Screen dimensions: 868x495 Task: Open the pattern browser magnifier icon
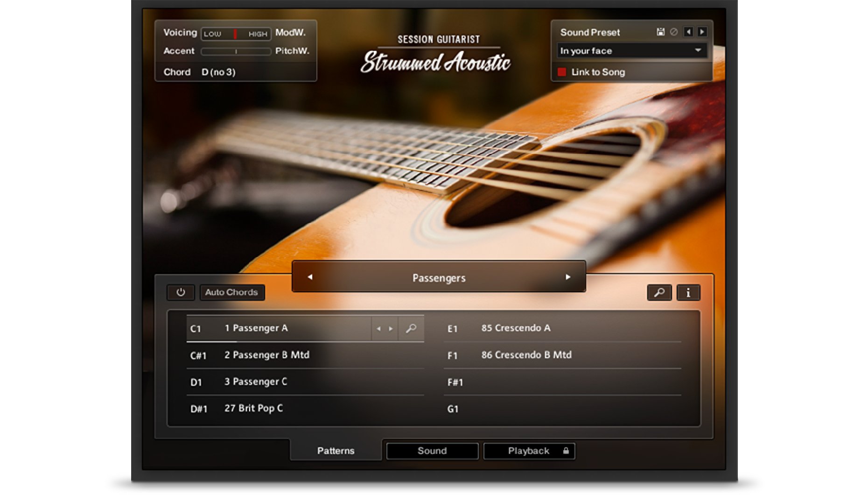(x=659, y=292)
